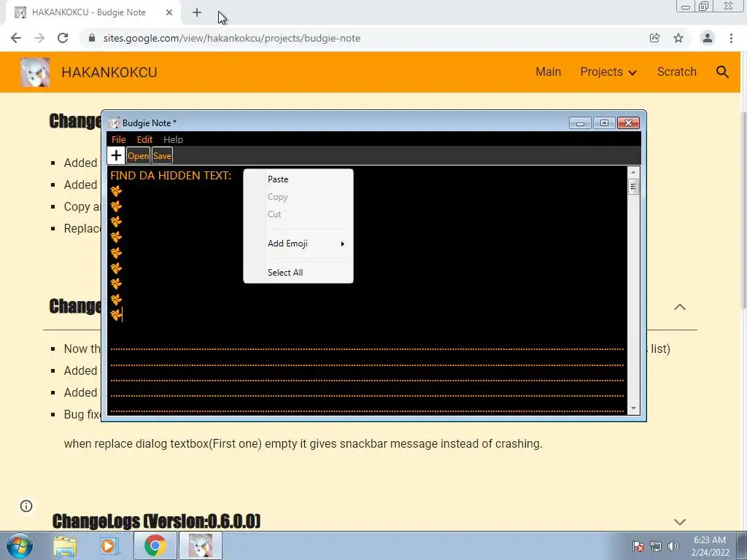Click the share page icon in address bar
The image size is (747, 560).
pyautogui.click(x=654, y=38)
